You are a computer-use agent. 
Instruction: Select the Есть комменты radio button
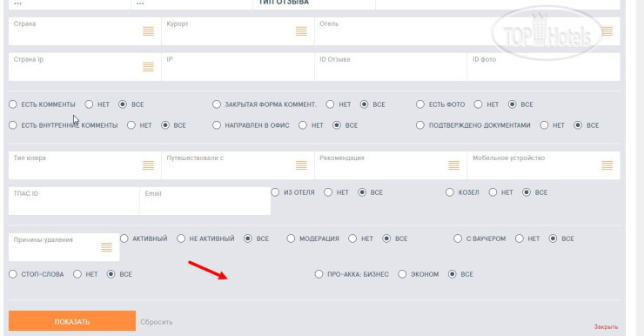(13, 104)
